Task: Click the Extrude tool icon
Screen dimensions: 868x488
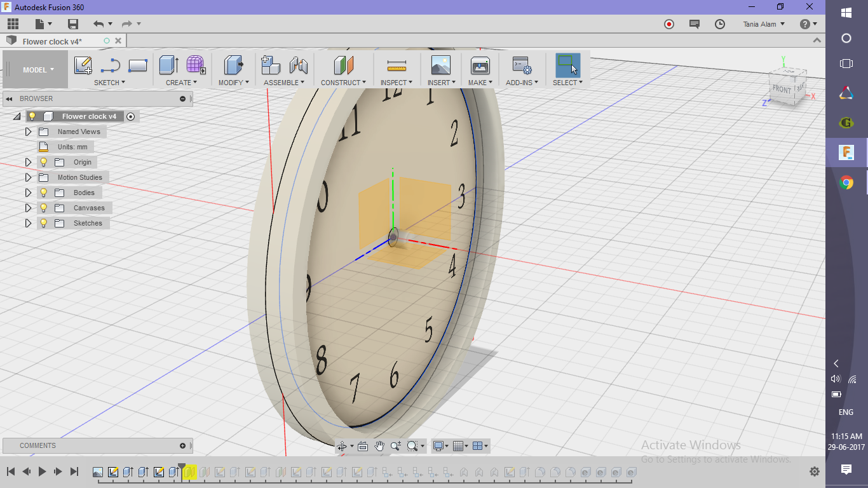Action: (x=168, y=65)
